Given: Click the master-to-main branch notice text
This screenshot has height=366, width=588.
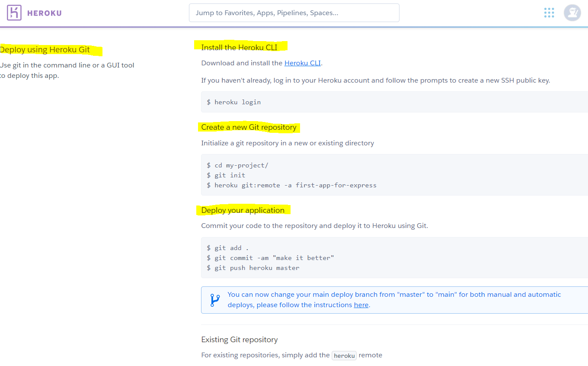Looking at the screenshot, I should [x=394, y=299].
